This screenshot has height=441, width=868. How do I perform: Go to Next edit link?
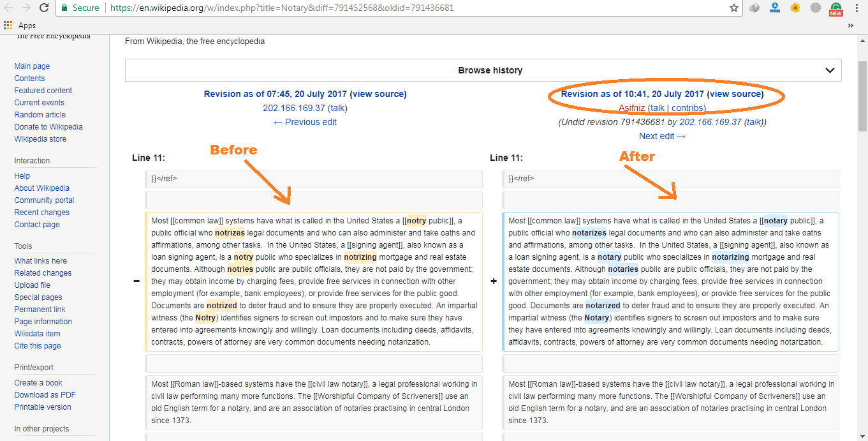[663, 136]
